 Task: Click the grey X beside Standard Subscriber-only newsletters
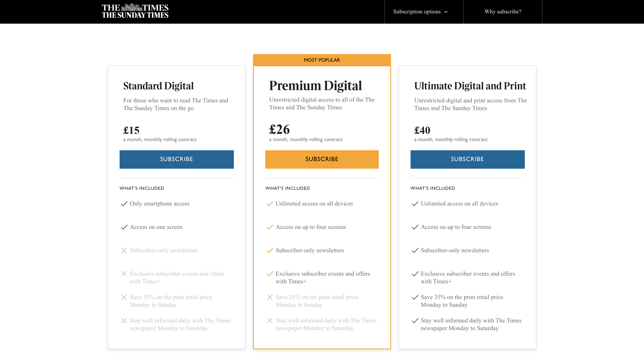click(124, 250)
